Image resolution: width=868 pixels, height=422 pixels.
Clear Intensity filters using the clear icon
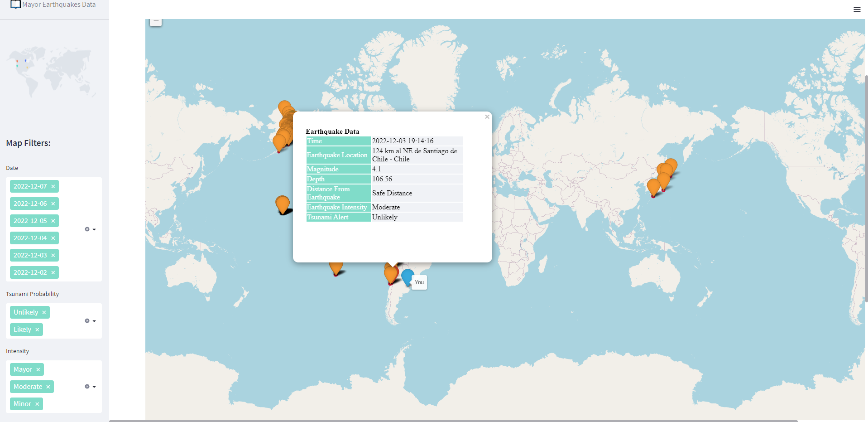point(87,386)
